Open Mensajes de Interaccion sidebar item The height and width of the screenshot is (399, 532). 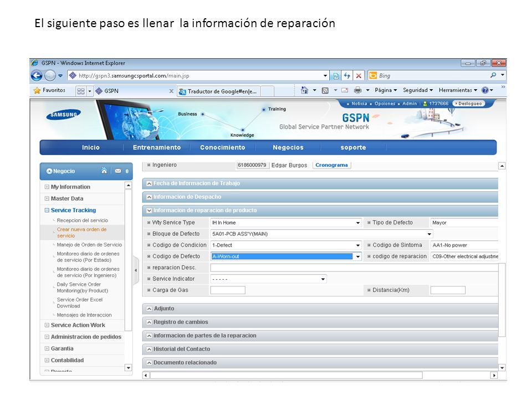tap(84, 315)
